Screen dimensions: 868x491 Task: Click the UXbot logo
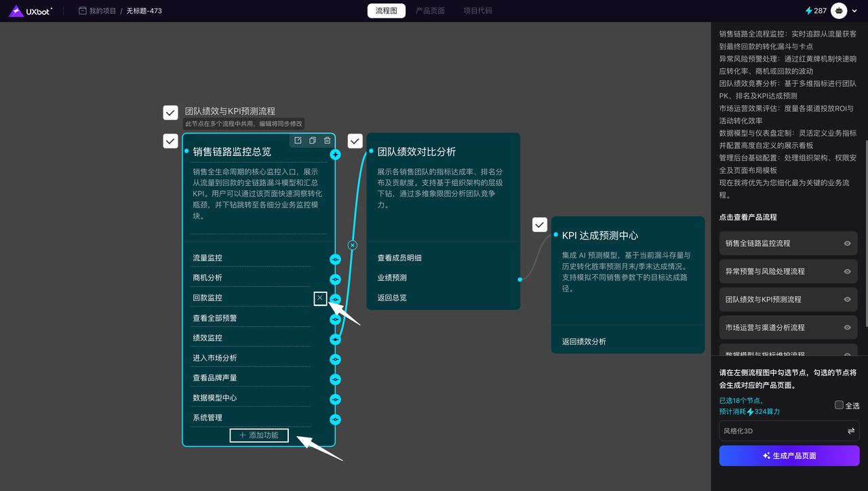click(x=31, y=11)
